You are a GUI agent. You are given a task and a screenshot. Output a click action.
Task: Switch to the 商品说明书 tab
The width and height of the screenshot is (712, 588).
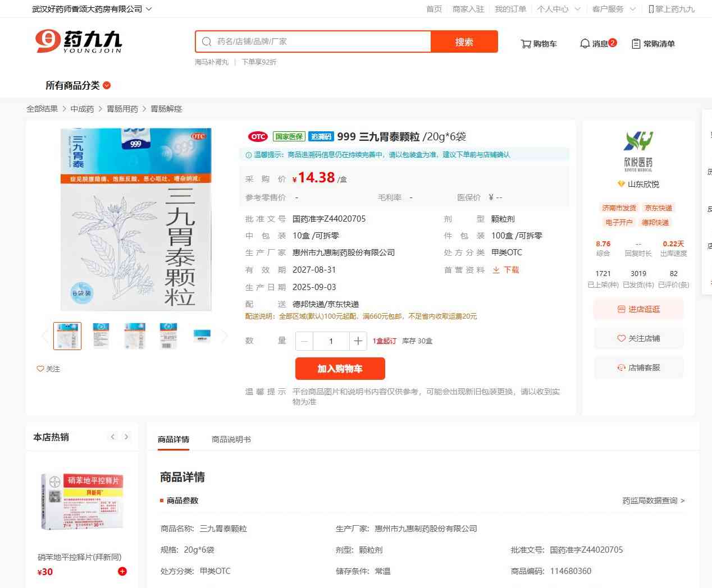(231, 439)
